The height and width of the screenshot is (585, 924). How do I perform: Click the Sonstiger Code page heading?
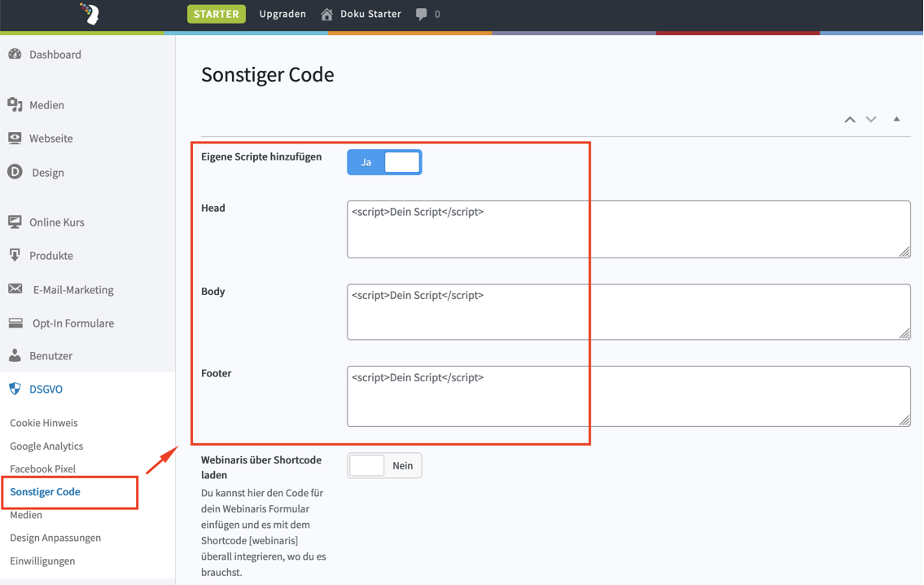click(268, 75)
